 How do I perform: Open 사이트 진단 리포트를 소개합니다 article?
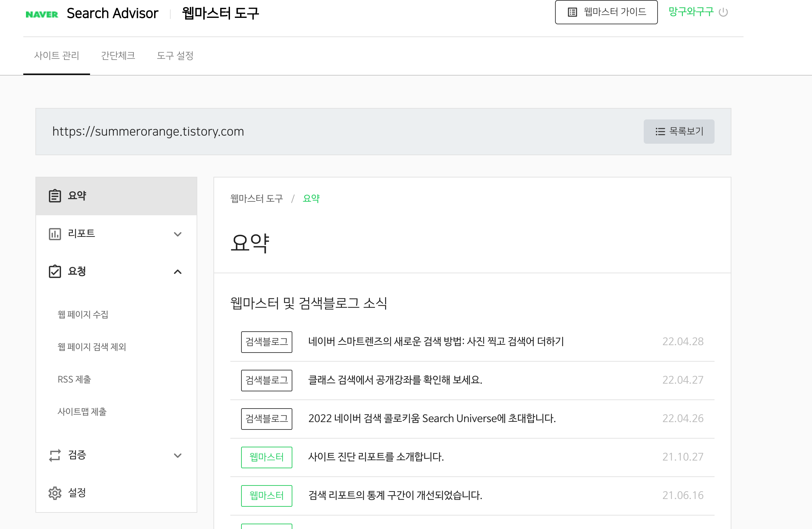click(x=376, y=457)
